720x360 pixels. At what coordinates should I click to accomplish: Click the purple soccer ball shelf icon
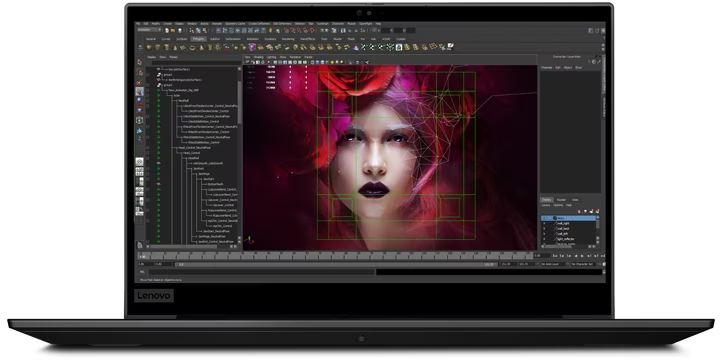252,47
